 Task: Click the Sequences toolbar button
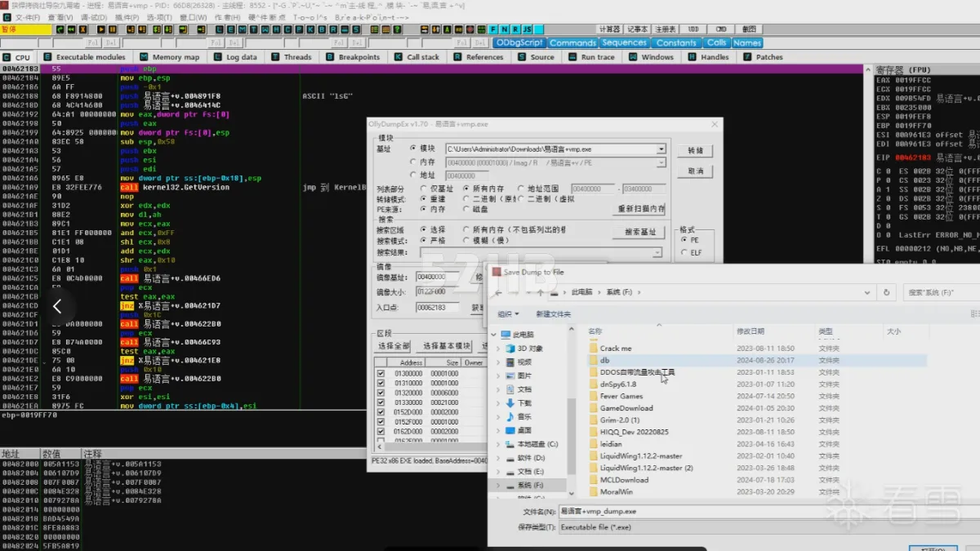coord(624,42)
